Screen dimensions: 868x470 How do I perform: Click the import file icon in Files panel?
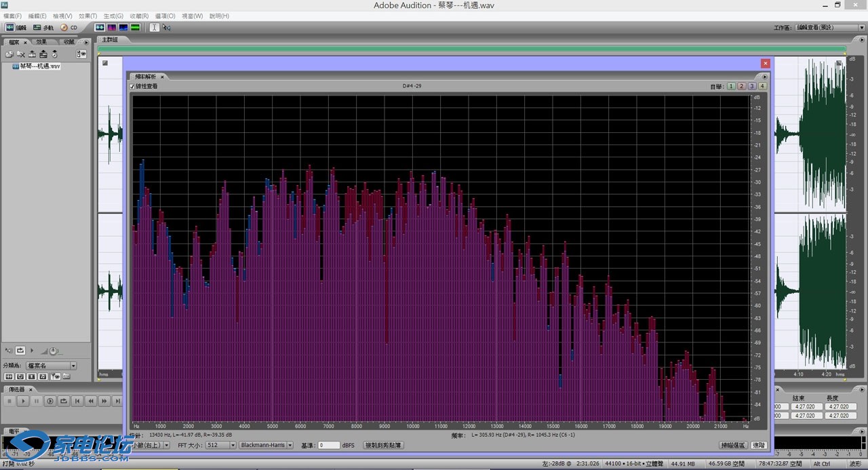pos(9,54)
